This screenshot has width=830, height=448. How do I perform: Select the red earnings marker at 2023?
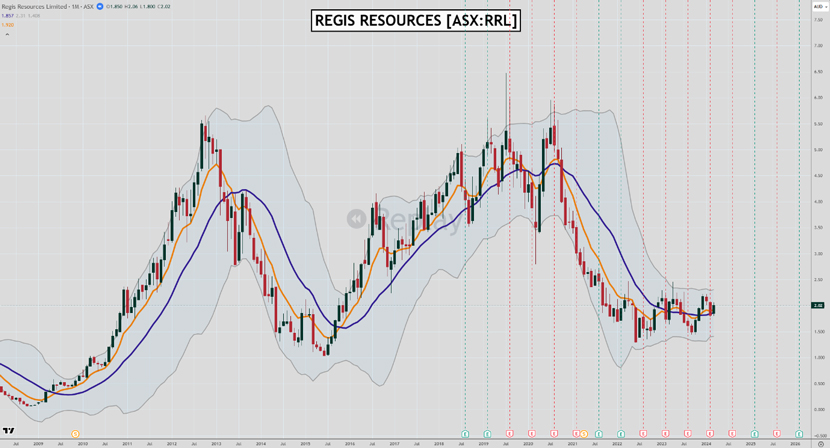point(665,434)
